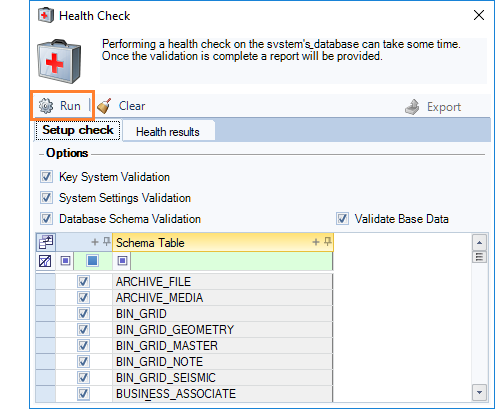This screenshot has width=495, height=409.
Task: Run the health check
Action: (60, 106)
